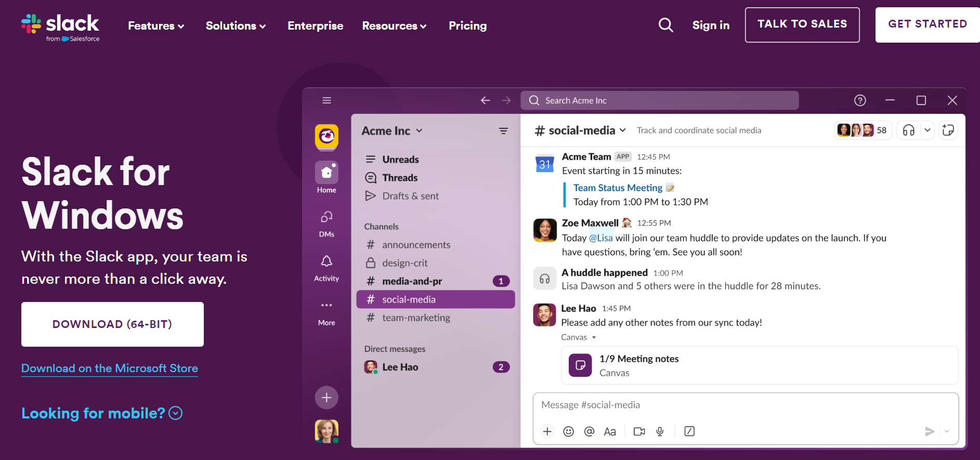Click the Slack logo in header

coord(60,28)
